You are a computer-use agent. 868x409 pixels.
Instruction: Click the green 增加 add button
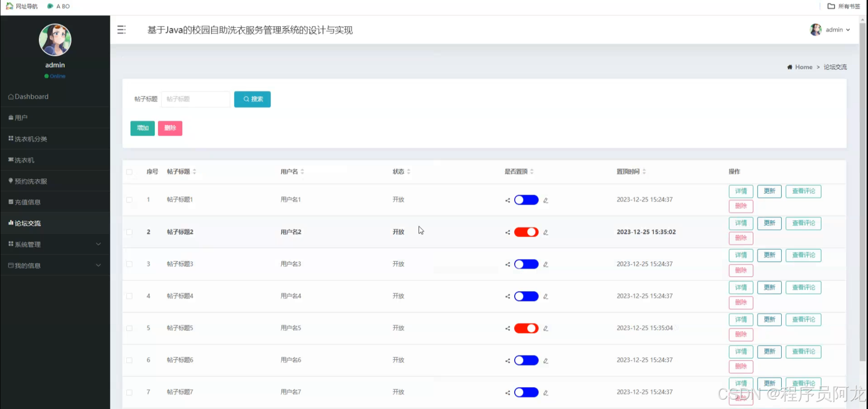(143, 128)
